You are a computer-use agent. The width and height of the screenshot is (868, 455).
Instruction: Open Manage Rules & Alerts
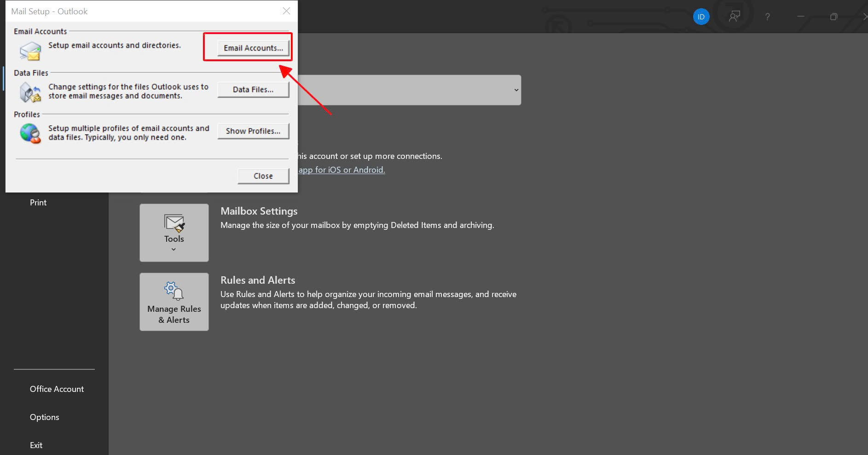[174, 302]
